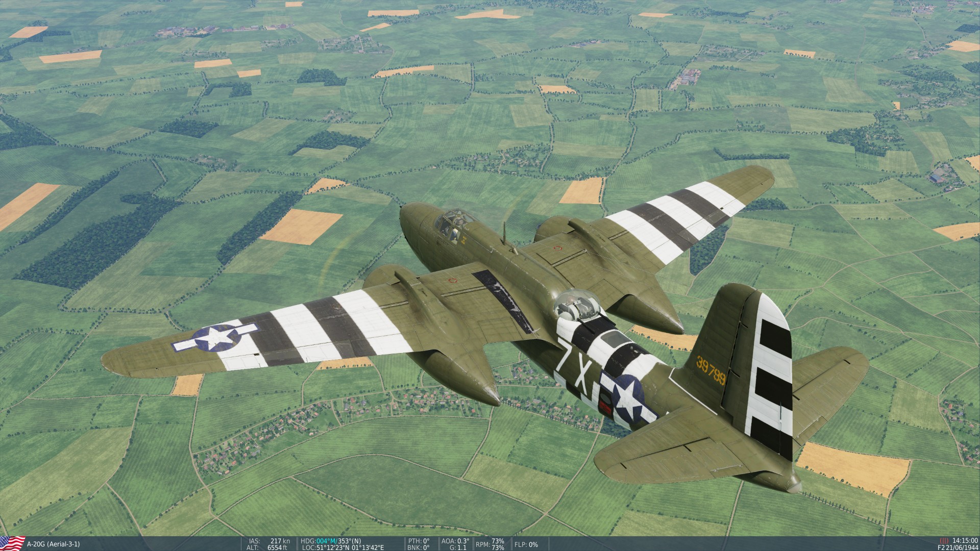Click the BNK bank angle readout
The height and width of the screenshot is (551, 980).
[419, 547]
